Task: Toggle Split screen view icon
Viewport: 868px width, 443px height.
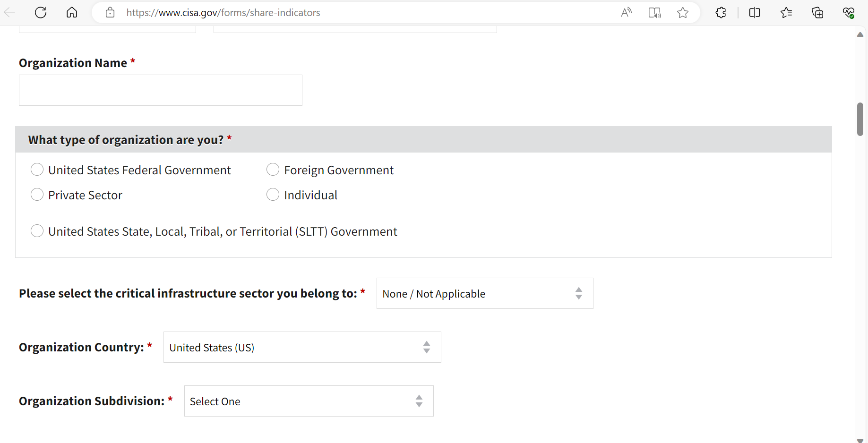Action: 755,13
